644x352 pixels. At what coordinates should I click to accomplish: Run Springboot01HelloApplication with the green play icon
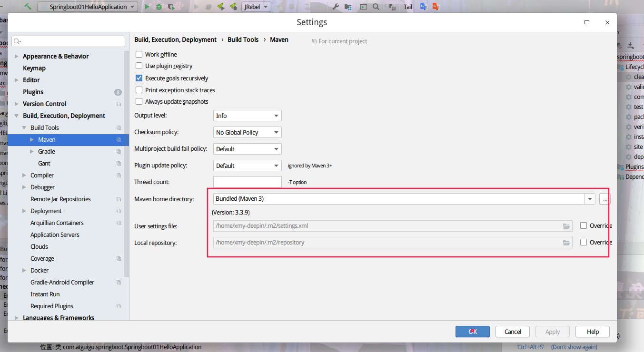pos(147,7)
